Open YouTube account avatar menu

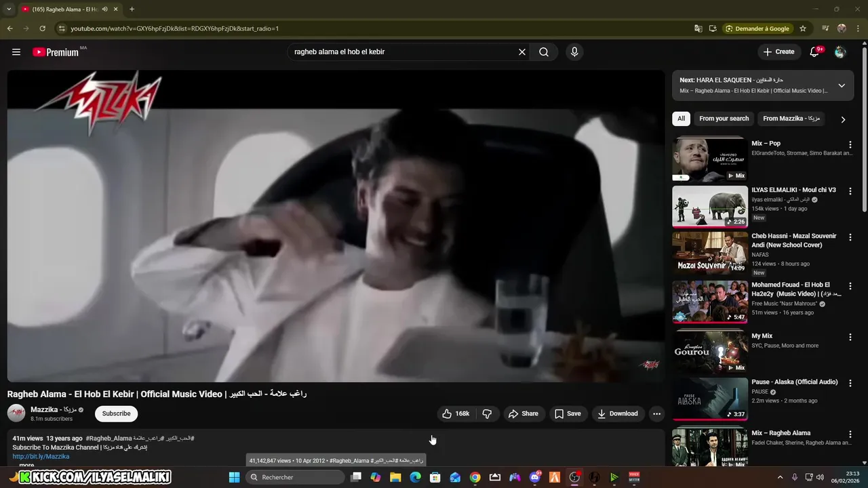tap(840, 52)
